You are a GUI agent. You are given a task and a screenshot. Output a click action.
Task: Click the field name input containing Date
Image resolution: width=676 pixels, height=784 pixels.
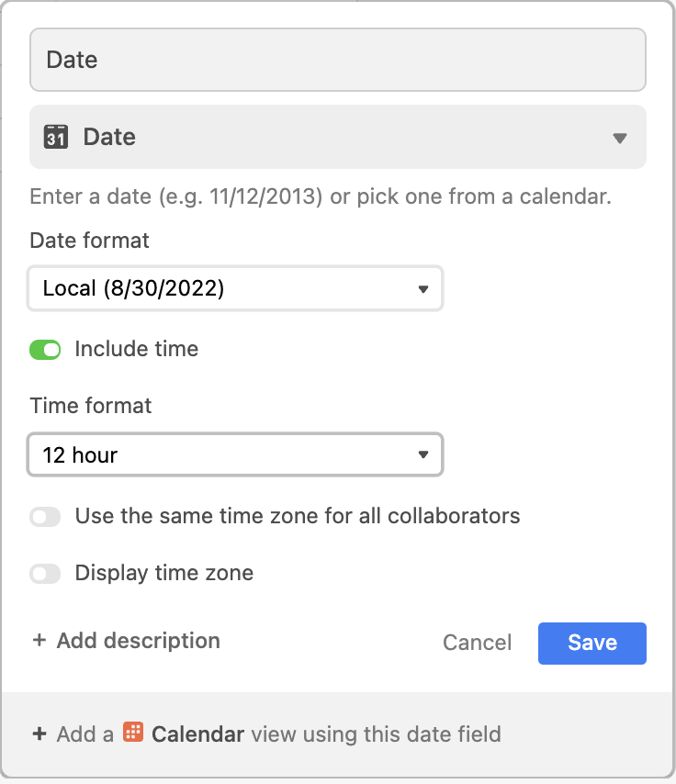[338, 60]
